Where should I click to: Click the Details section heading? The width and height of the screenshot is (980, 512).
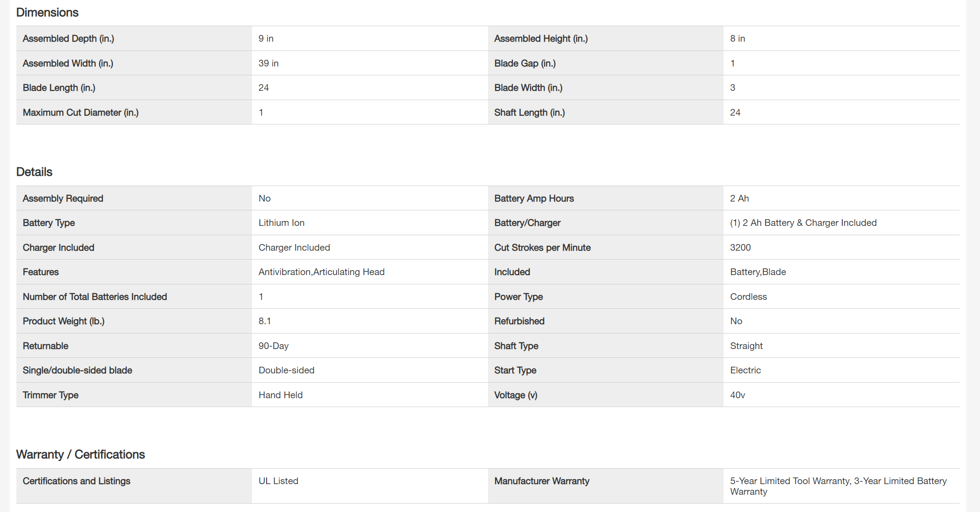[34, 172]
